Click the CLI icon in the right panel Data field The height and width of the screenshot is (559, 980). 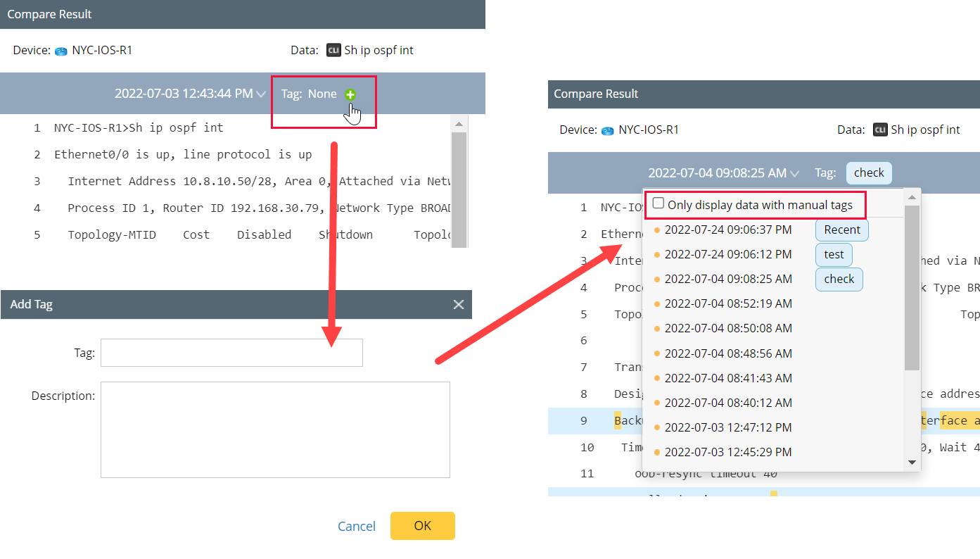(x=882, y=130)
